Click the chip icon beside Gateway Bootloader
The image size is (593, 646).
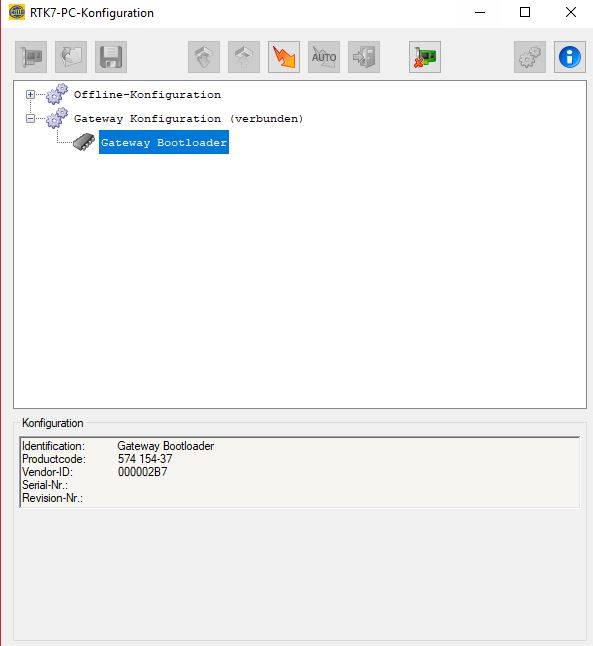click(x=84, y=142)
